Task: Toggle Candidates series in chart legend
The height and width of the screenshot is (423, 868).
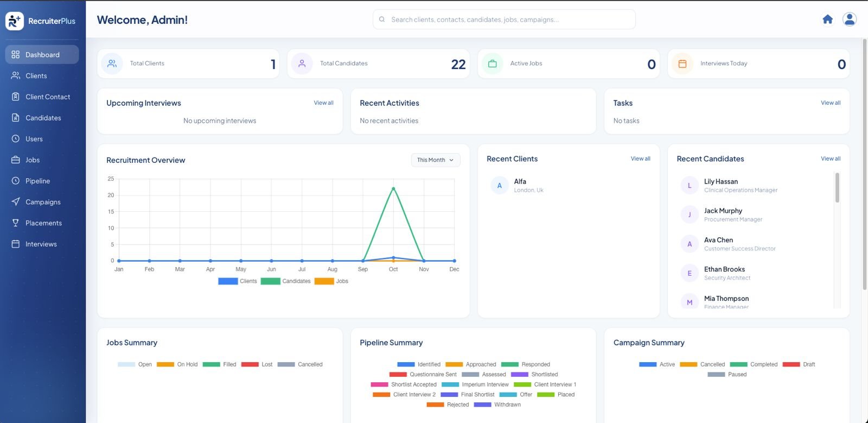Action: click(x=285, y=281)
